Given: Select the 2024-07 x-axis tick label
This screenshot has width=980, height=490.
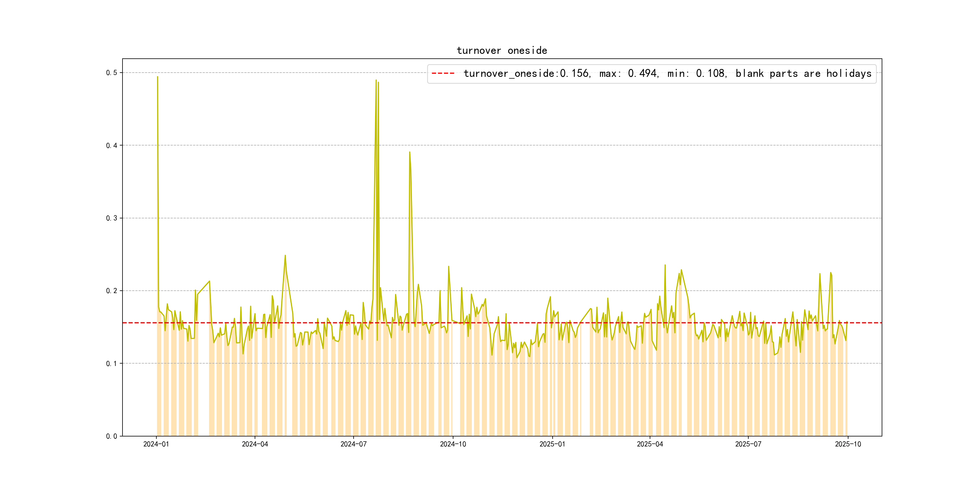Looking at the screenshot, I should 353,444.
